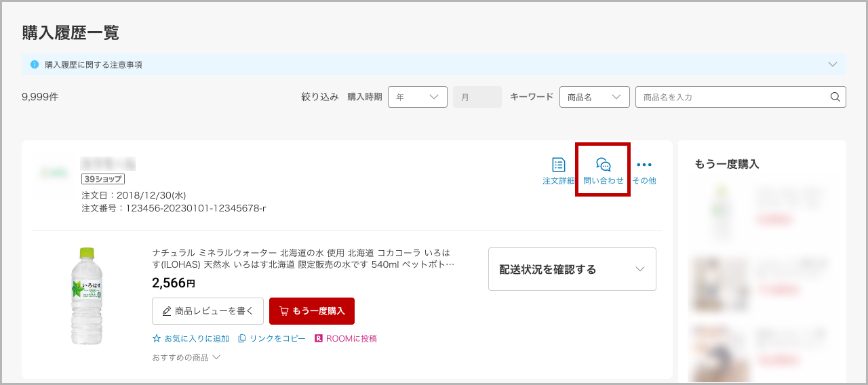Viewport: 868px width, 385px height.
Task: Open the 年 year dropdown
Action: pos(417,97)
